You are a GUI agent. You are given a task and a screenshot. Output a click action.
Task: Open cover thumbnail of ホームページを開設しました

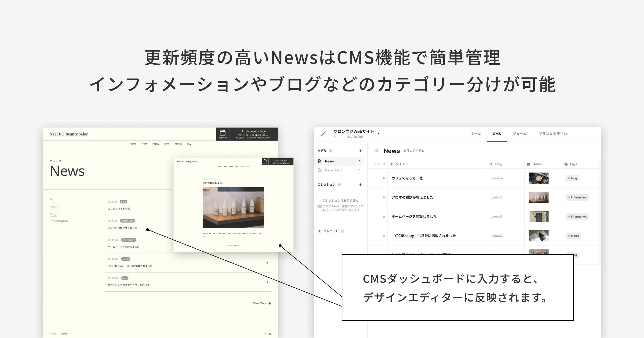pos(539,216)
